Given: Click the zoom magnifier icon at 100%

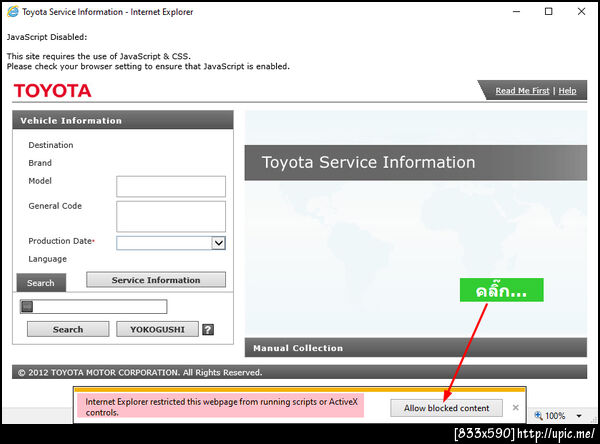Looking at the screenshot, I should (x=538, y=415).
